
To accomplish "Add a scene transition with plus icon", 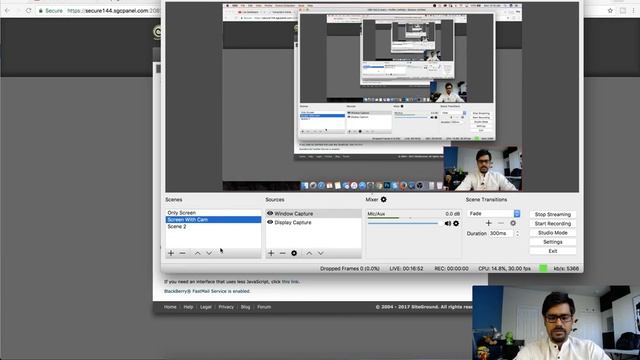I will tap(489, 223).
